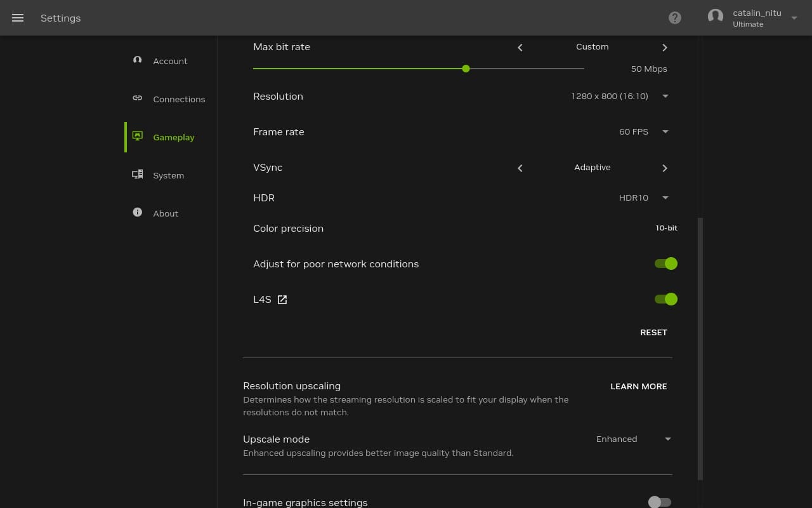The height and width of the screenshot is (508, 812).
Task: Open the L4S external link icon
Action: tap(282, 300)
